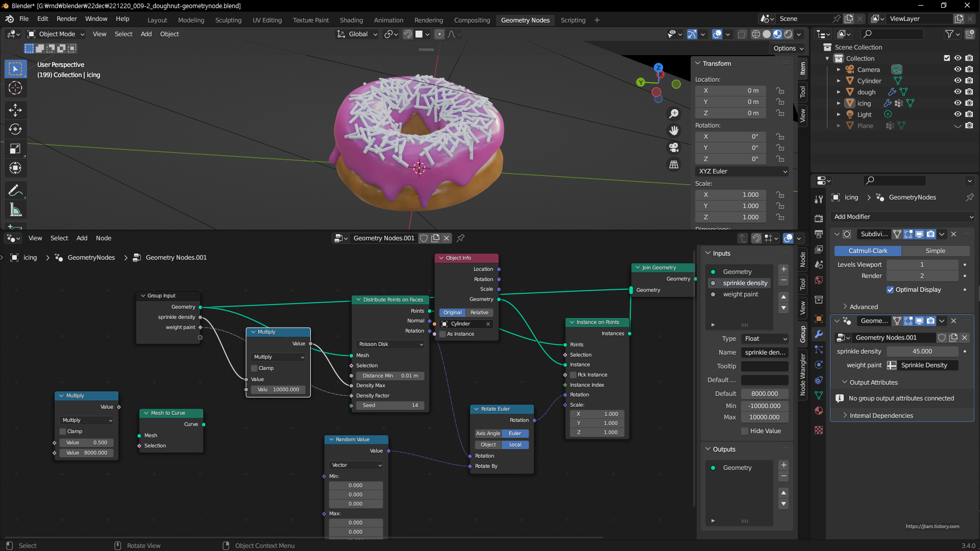The height and width of the screenshot is (551, 980).
Task: Open viewport Options button
Action: tap(789, 48)
